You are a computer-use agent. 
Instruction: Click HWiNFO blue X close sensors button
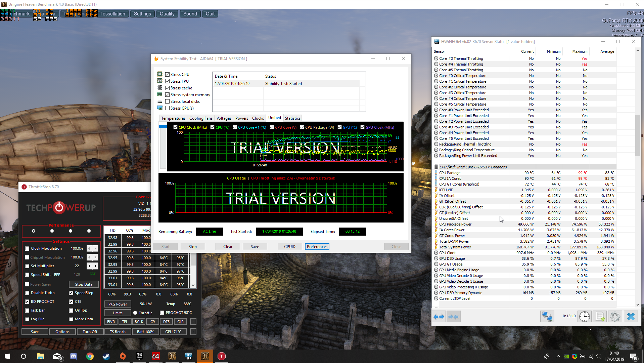click(631, 317)
